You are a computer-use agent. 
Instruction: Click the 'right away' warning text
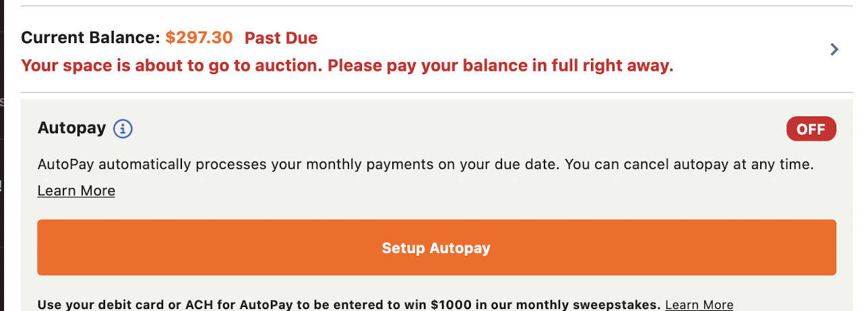635,66
